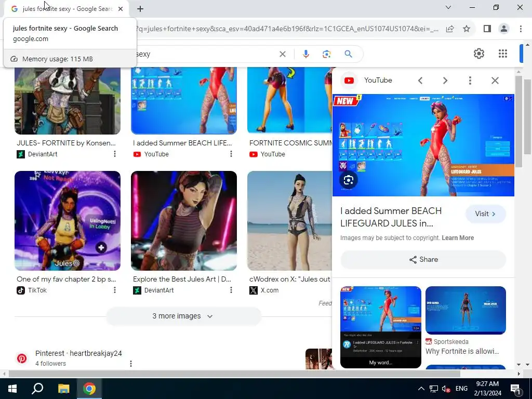Click the horizontal page scrollbar
The width and height of the screenshot is (532, 399).
[x=234, y=374]
